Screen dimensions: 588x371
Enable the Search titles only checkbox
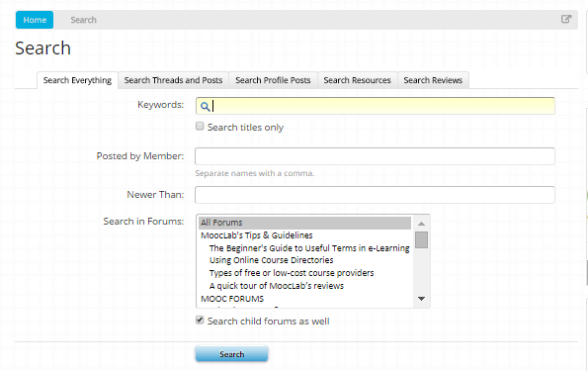200,127
